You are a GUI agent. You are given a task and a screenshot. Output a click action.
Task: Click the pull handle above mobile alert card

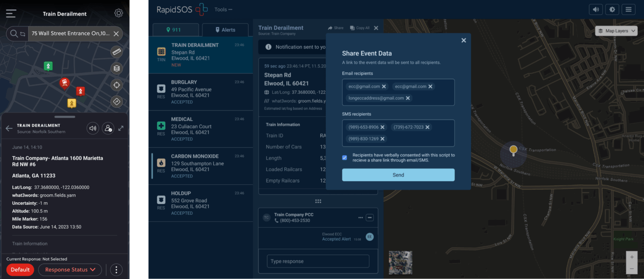(x=65, y=117)
